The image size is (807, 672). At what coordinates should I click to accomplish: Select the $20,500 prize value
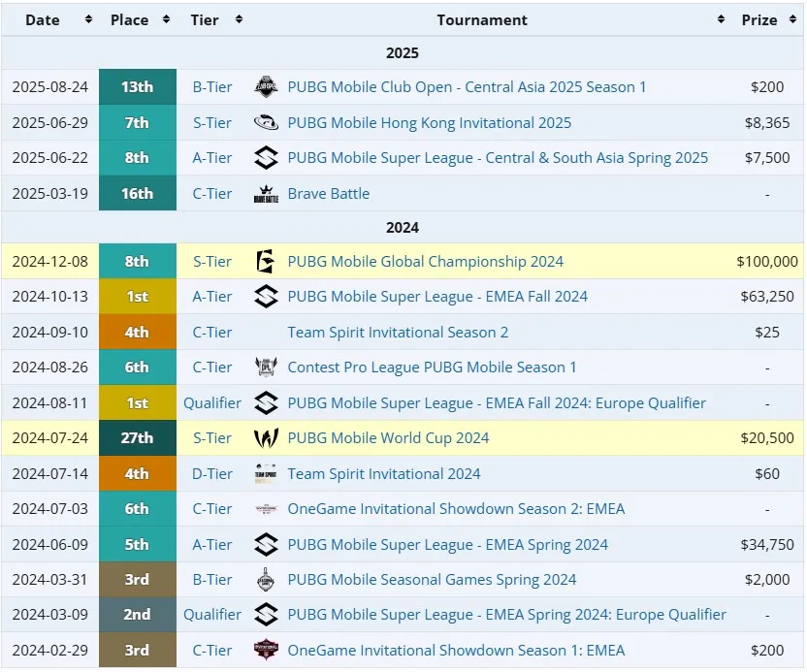767,438
